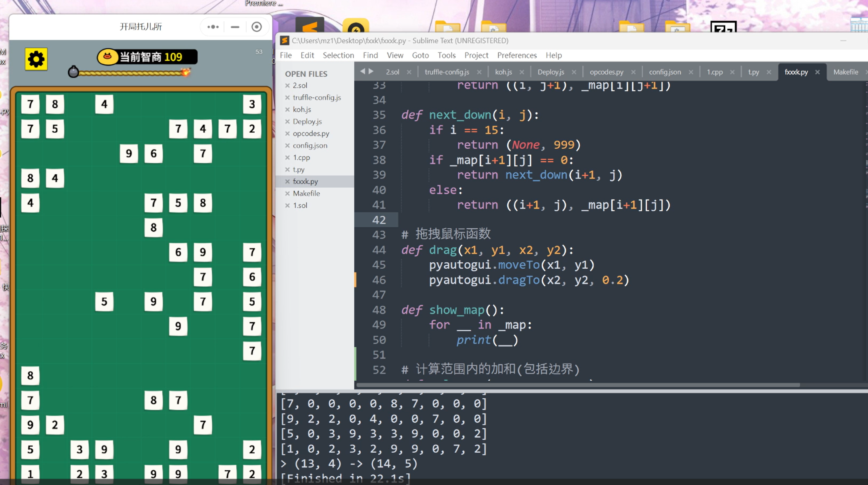This screenshot has height=485, width=868.
Task: Select Deploy.js in Open Files list
Action: tap(307, 122)
